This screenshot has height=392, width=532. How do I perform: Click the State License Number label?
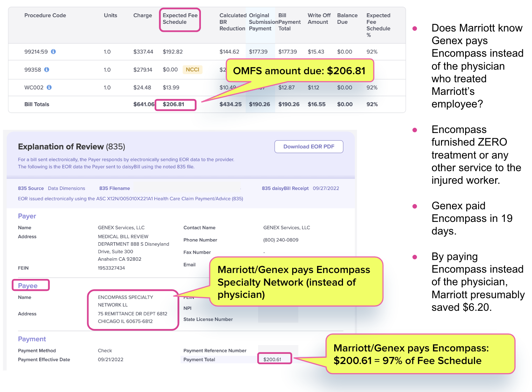tap(208, 319)
